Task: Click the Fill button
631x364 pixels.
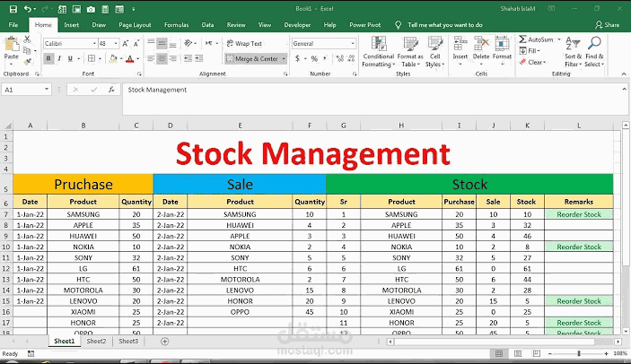Action: click(530, 51)
